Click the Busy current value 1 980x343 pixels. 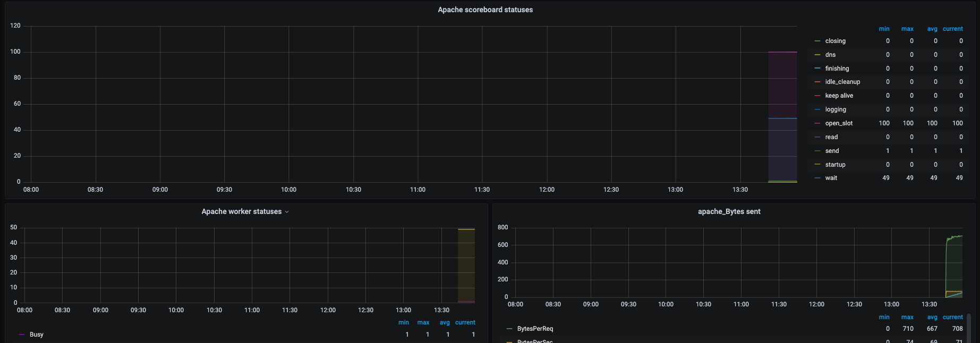473,335
